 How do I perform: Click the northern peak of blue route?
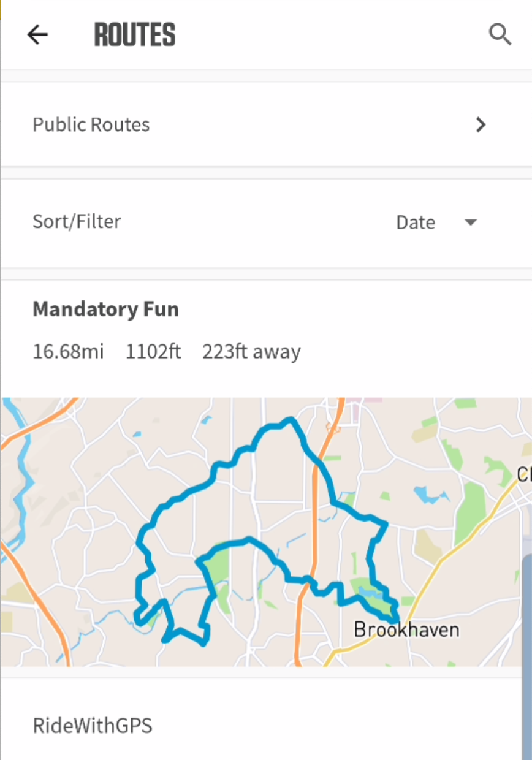pos(291,420)
